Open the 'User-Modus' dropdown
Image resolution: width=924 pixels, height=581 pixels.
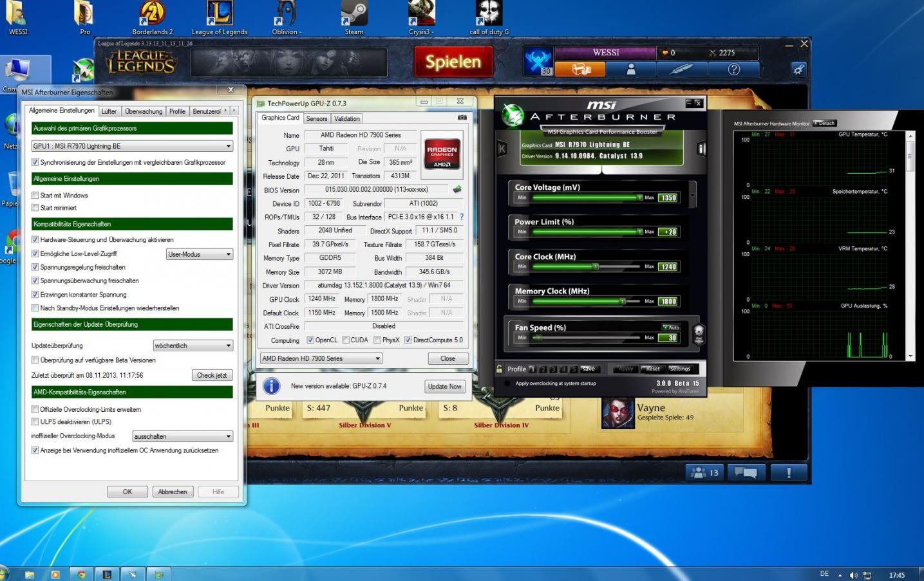pyautogui.click(x=200, y=254)
